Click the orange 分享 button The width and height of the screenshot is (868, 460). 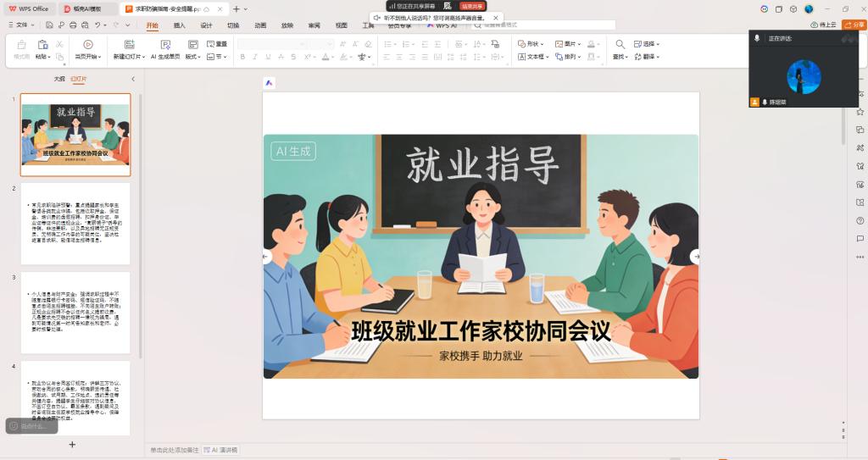(x=854, y=25)
